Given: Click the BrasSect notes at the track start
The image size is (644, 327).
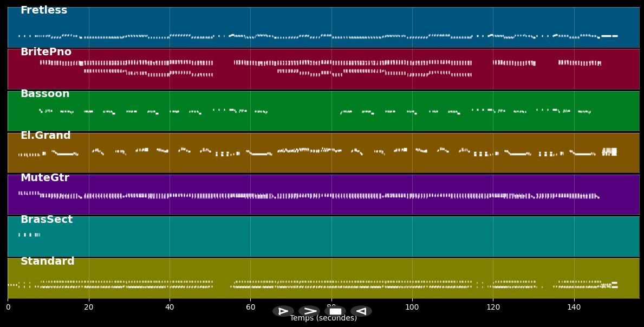Looking at the screenshot, I should pyautogui.click(x=29, y=235).
